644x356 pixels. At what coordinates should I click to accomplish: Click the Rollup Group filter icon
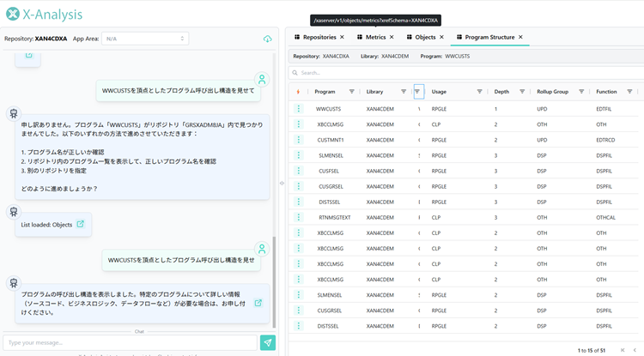581,92
